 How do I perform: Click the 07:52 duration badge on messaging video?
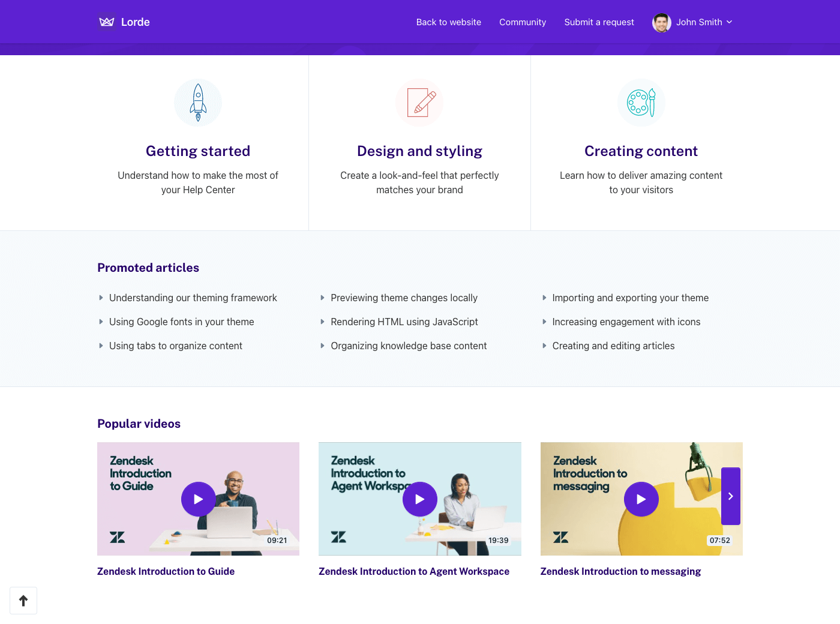720,541
